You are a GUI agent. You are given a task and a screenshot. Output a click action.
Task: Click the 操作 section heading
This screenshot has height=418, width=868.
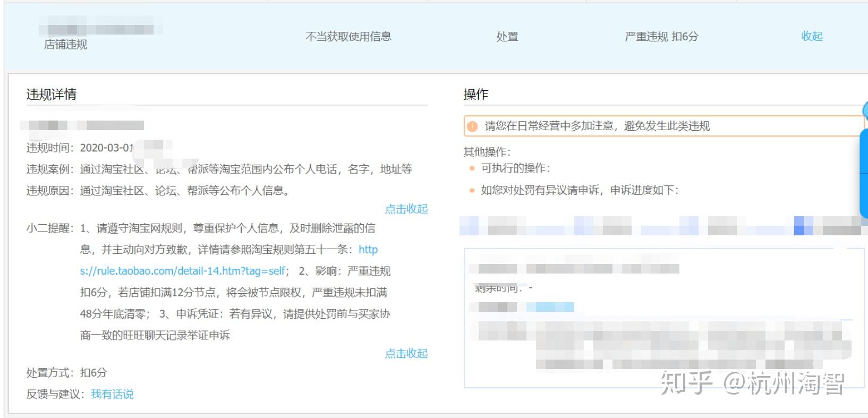click(x=476, y=95)
